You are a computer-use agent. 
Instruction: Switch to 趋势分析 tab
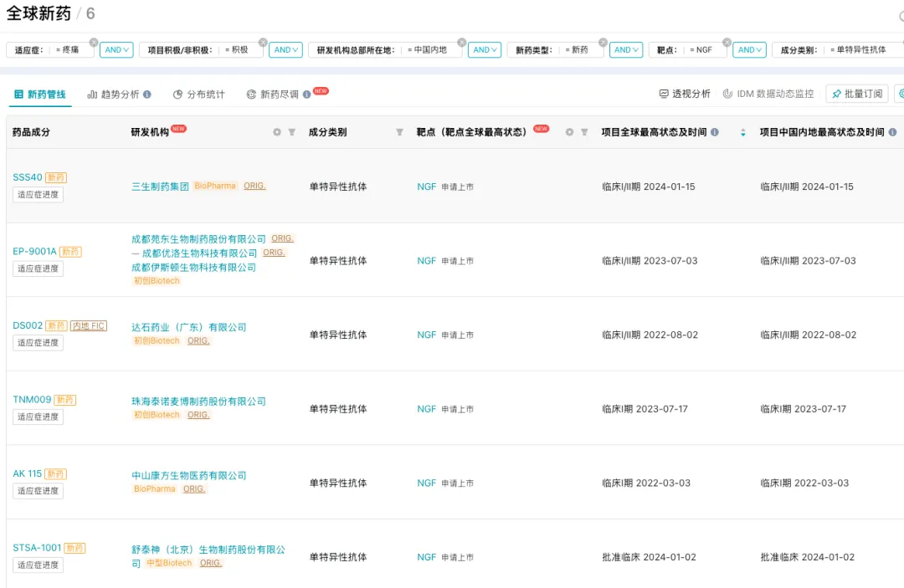119,95
